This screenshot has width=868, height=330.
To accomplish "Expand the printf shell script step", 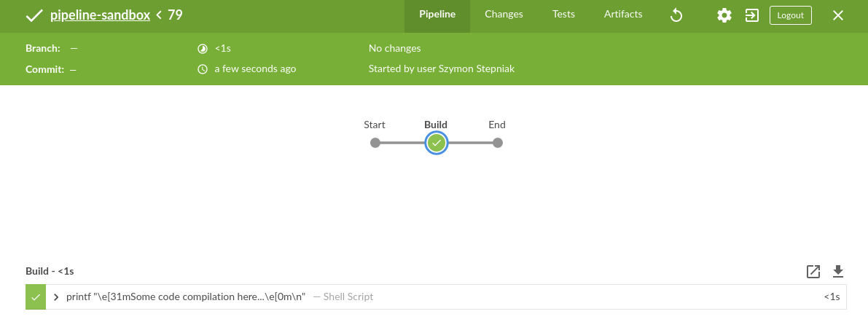I will 56,297.
